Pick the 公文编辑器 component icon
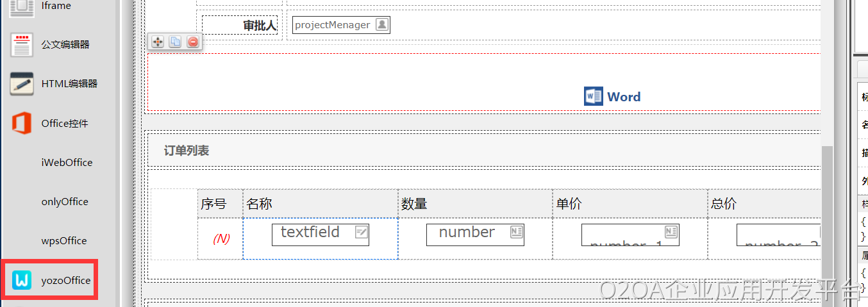The width and height of the screenshot is (868, 307). click(22, 45)
